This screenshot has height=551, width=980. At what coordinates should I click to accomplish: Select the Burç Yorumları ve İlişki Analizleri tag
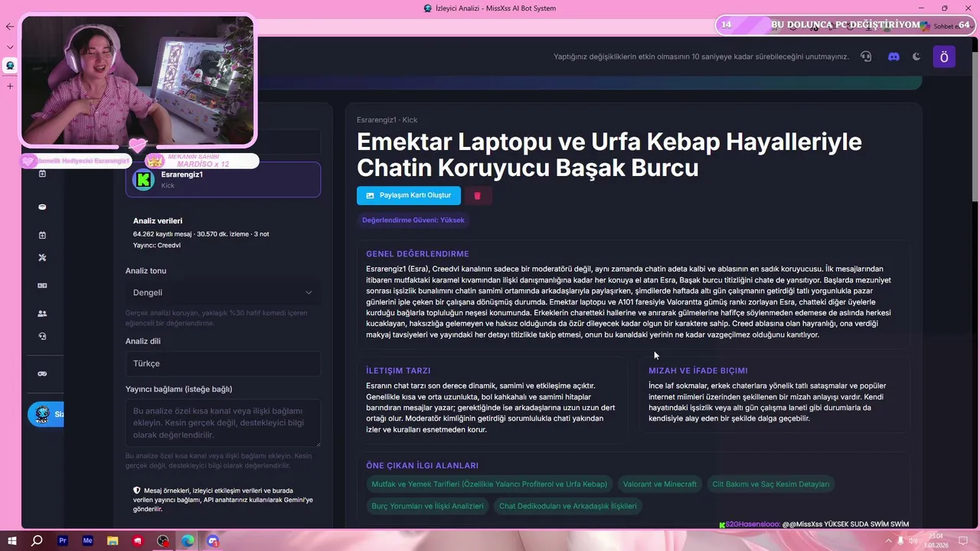click(x=427, y=506)
